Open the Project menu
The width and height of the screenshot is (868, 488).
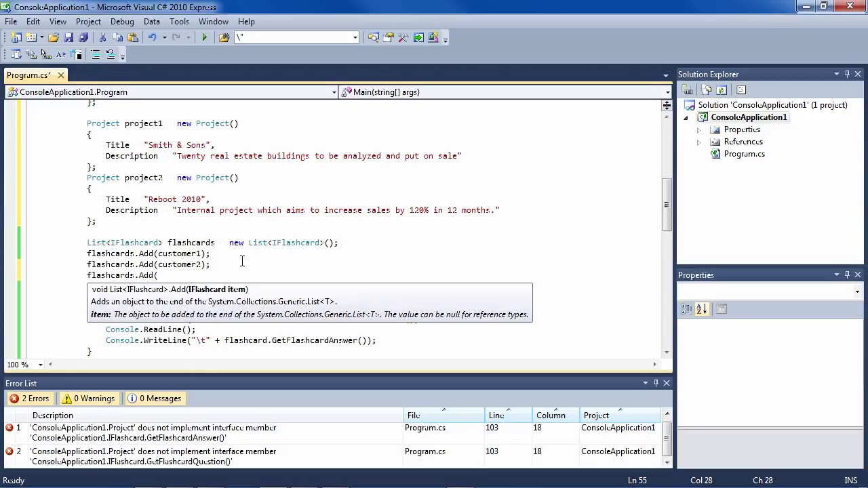[88, 22]
